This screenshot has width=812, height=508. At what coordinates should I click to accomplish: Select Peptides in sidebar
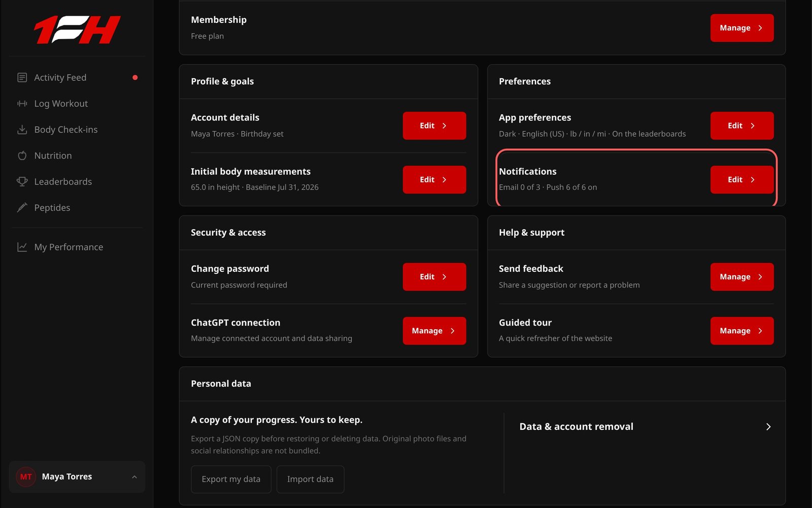77,207
